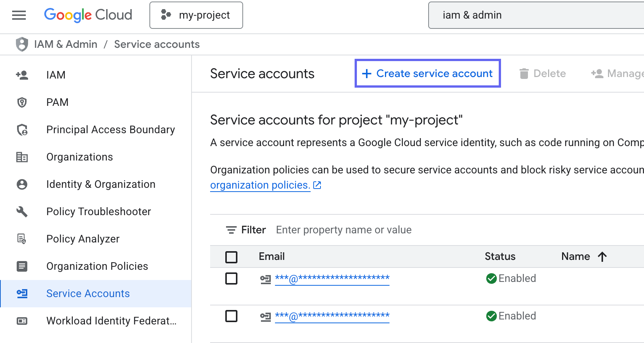Check the first service account row checkbox

click(x=231, y=278)
